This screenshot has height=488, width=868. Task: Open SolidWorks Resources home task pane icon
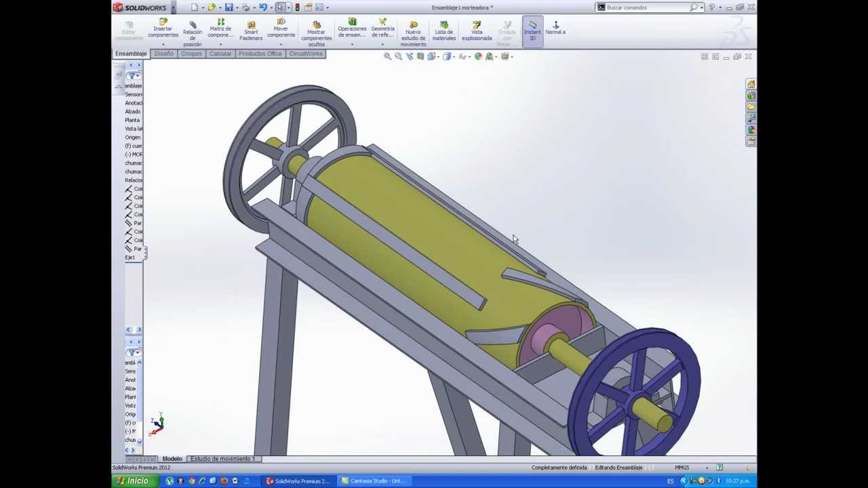751,84
